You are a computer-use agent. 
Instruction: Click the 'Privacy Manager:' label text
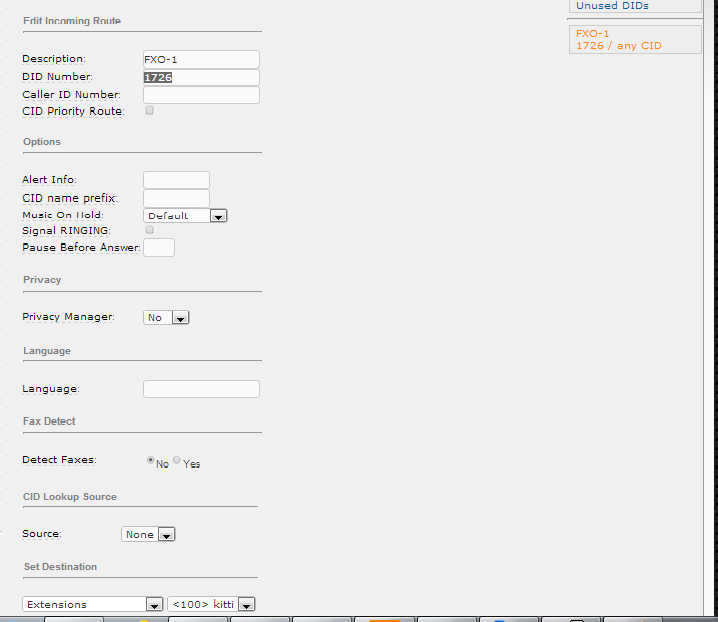pos(68,317)
